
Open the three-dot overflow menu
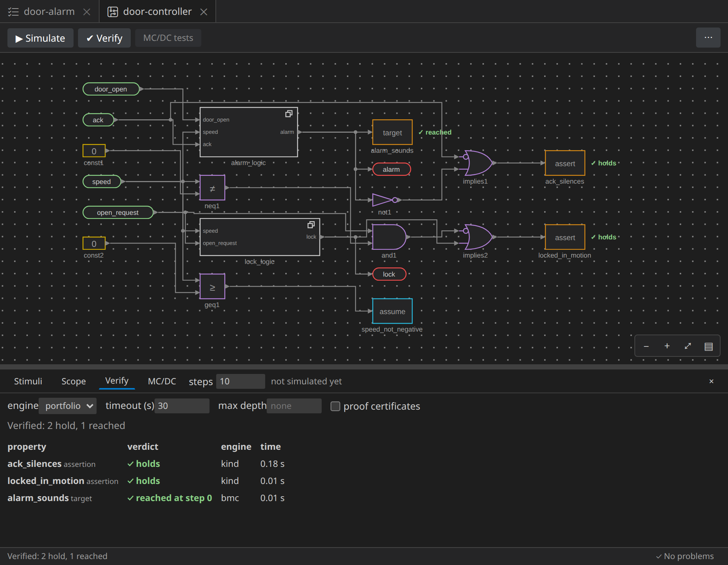[x=708, y=38]
